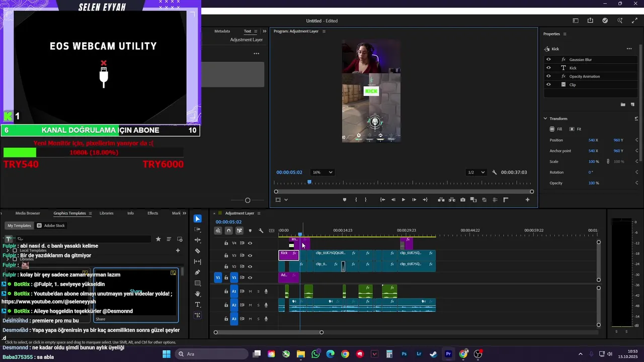Click Comparison View icon in Program monitor
Image resolution: width=644 pixels, height=362 pixels.
[x=473, y=200]
